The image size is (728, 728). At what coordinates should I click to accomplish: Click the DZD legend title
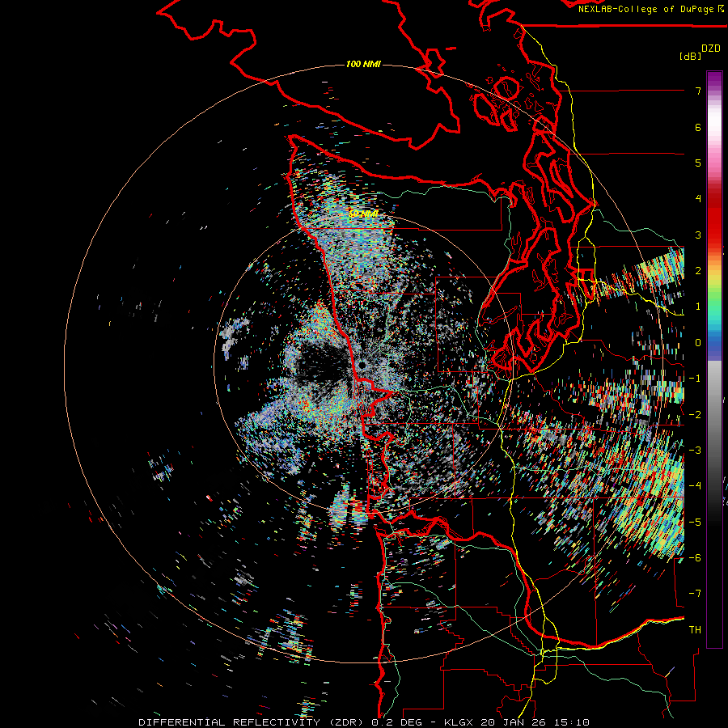point(711,49)
